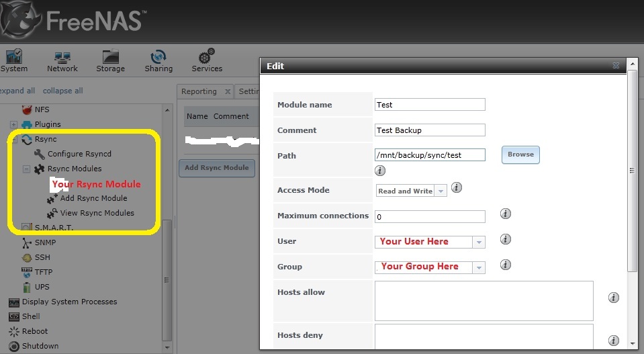Click the View Rsync Modules icon
Viewport: 644px width, 354px height.
point(52,213)
